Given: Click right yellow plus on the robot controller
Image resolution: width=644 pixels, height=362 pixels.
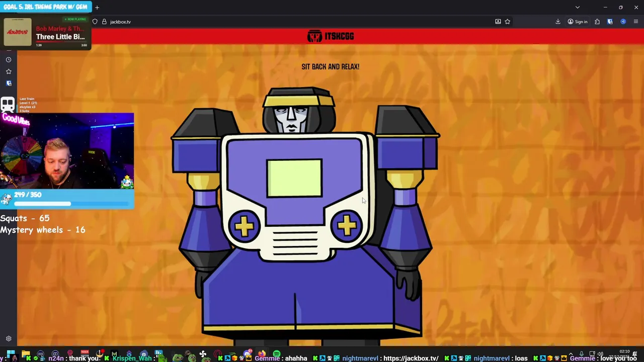Looking at the screenshot, I should click(x=347, y=226).
